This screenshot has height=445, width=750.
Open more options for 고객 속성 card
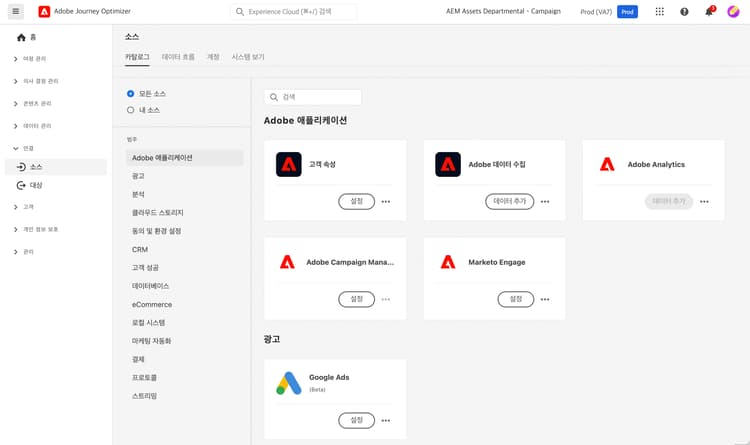tap(386, 201)
